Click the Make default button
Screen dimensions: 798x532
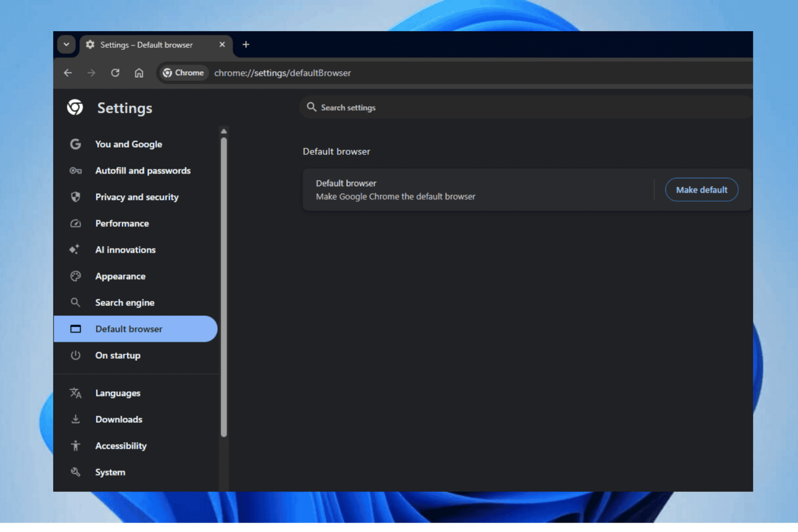701,190
